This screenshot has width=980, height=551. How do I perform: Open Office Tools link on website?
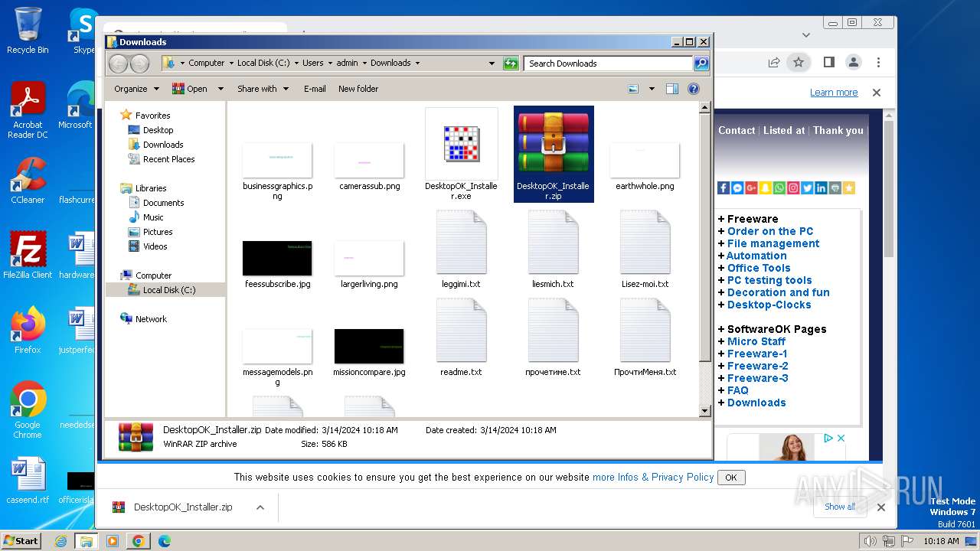759,268
